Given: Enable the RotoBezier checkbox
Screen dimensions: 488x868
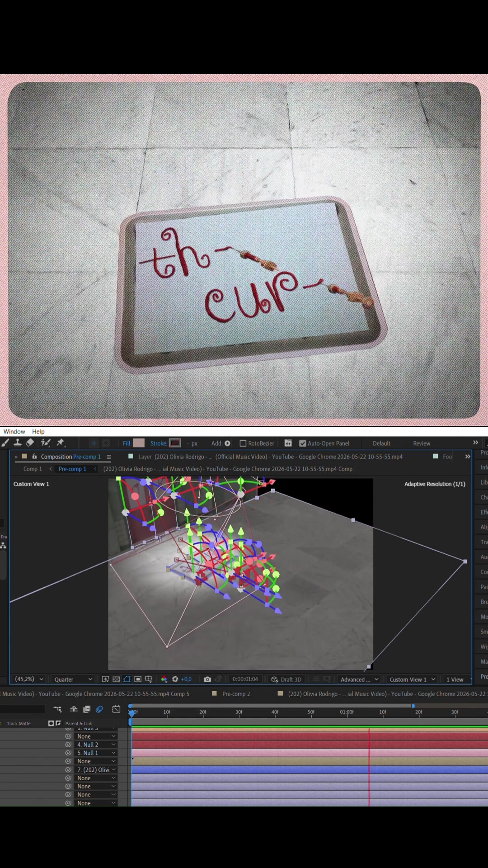Looking at the screenshot, I should pos(243,443).
